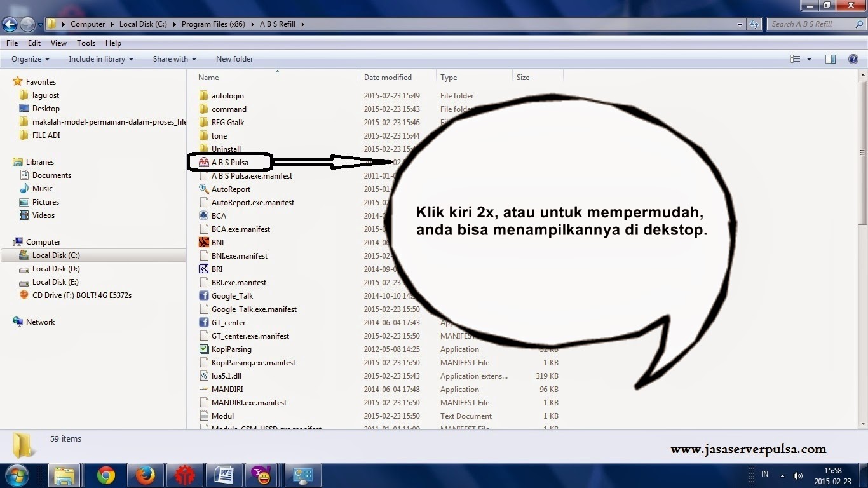Show the preview pane icon
This screenshot has width=868, height=488.
pyautogui.click(x=830, y=59)
